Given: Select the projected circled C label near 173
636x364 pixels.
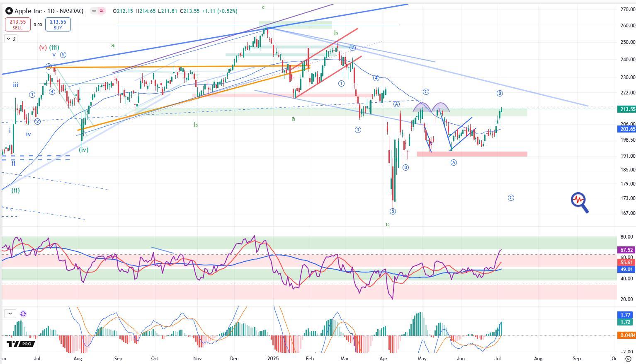Looking at the screenshot, I should tap(511, 198).
